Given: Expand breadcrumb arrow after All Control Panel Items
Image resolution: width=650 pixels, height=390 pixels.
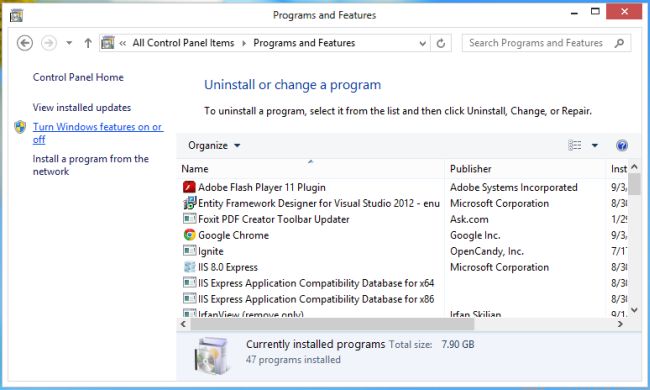Looking at the screenshot, I should click(x=244, y=43).
